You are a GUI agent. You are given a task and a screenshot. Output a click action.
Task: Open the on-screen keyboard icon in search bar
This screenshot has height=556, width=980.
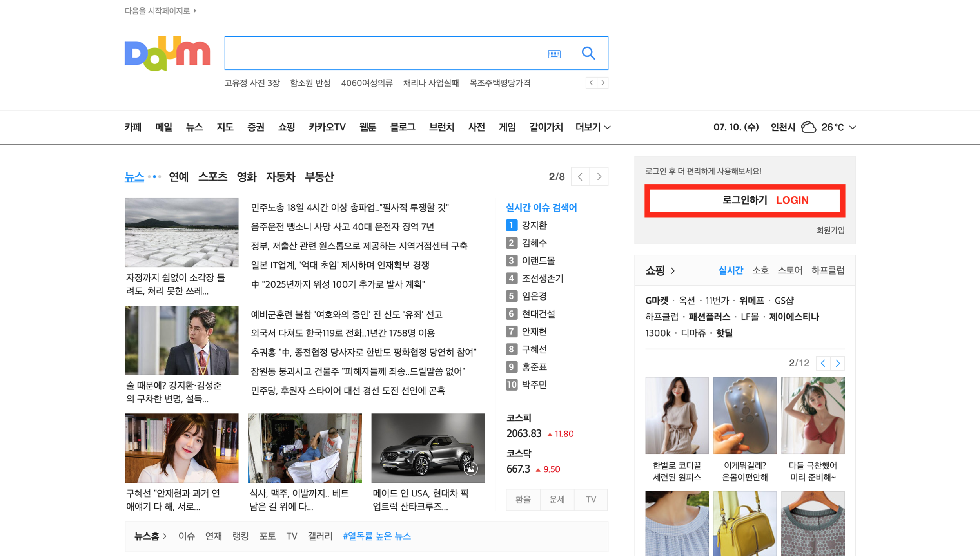tap(554, 54)
